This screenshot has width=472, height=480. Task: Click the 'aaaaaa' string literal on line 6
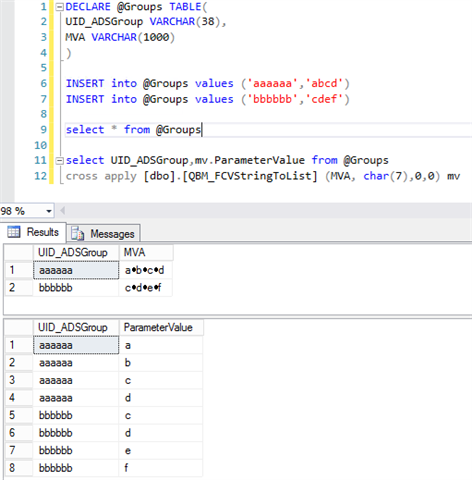[x=272, y=83]
